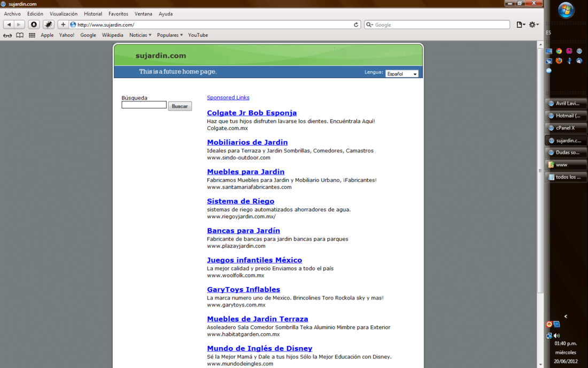
Task: Open the www taskbar item
Action: (566, 165)
